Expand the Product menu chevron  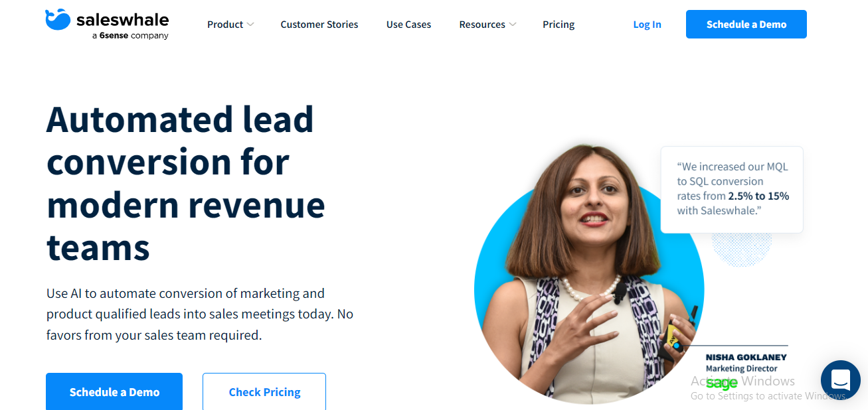click(x=250, y=25)
